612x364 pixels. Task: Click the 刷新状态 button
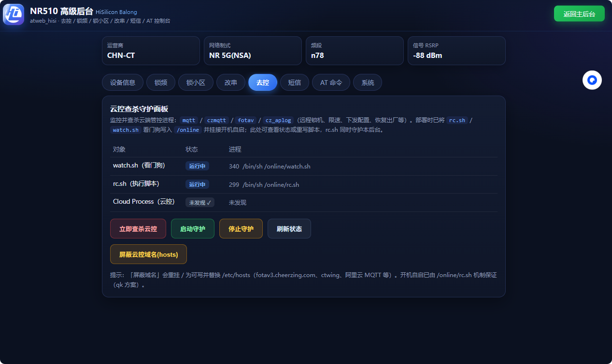289,229
